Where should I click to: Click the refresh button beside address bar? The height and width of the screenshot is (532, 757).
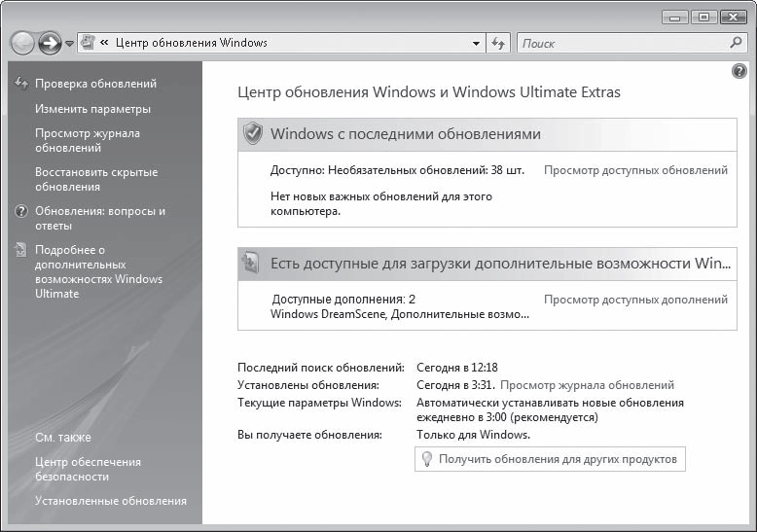pyautogui.click(x=498, y=44)
